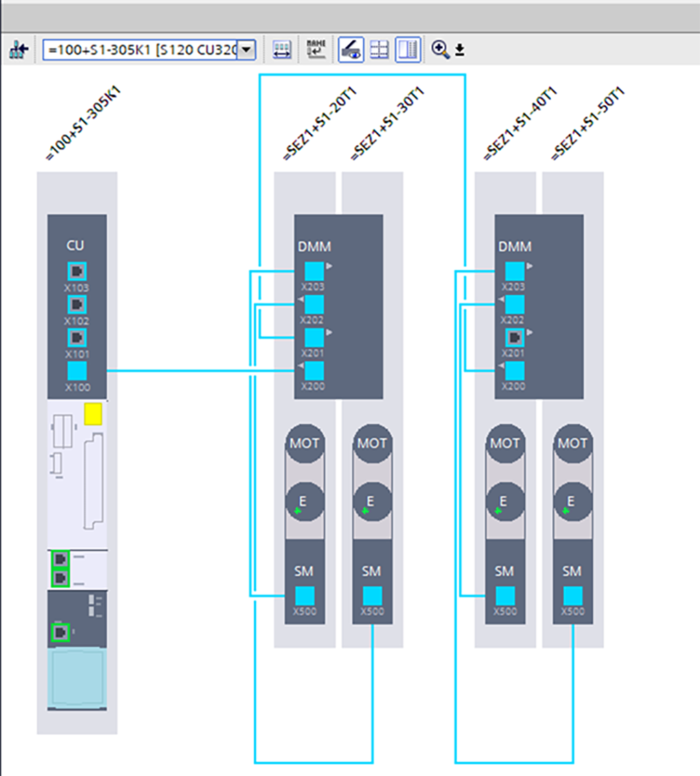The image size is (700, 776).
Task: Click the DMM label of 40T1 module
Action: (515, 246)
